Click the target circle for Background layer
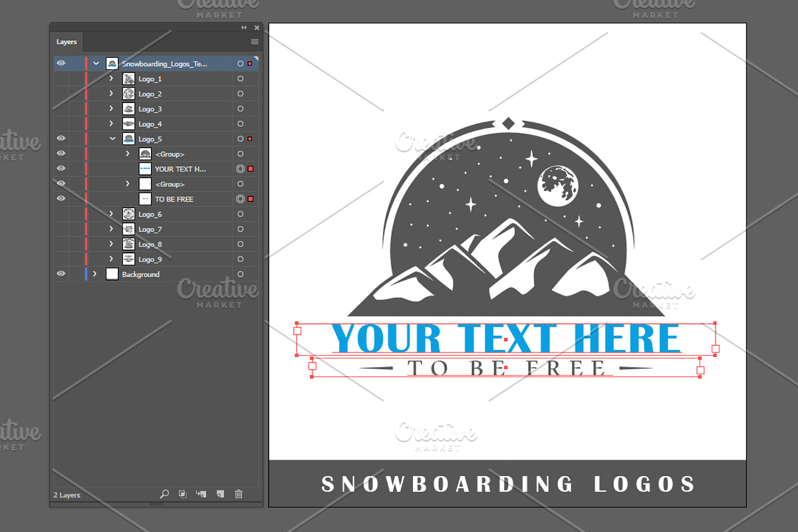 [x=240, y=274]
